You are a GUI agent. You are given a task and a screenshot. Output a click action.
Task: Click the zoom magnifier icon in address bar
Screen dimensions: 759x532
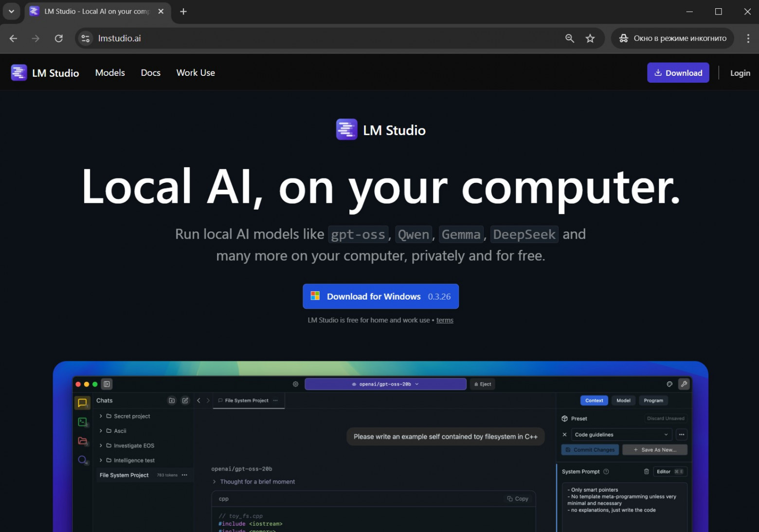pyautogui.click(x=570, y=38)
